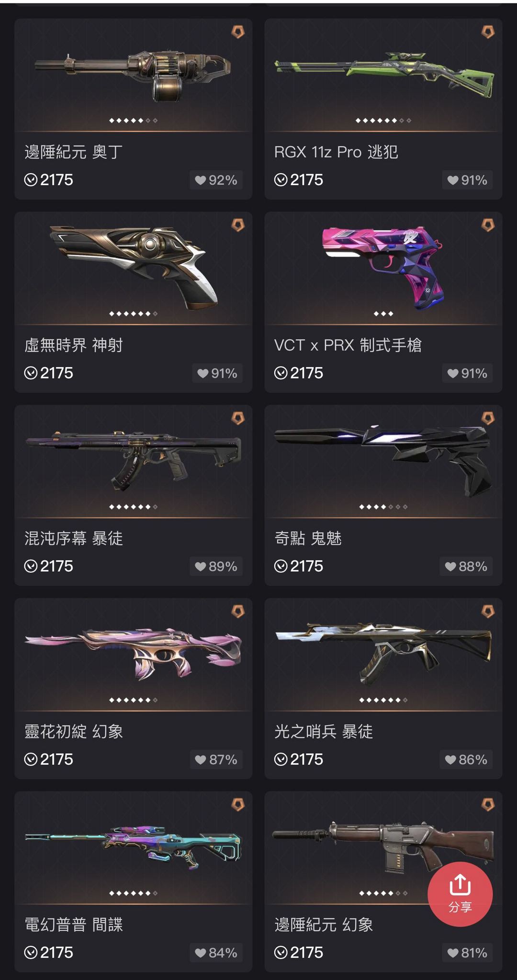Open the 光之哨兵 暴徒 skin title
Image resolution: width=517 pixels, height=980 pixels.
pyautogui.click(x=324, y=732)
